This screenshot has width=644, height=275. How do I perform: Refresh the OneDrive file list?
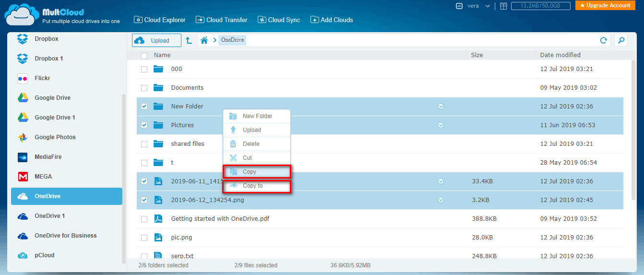click(604, 40)
